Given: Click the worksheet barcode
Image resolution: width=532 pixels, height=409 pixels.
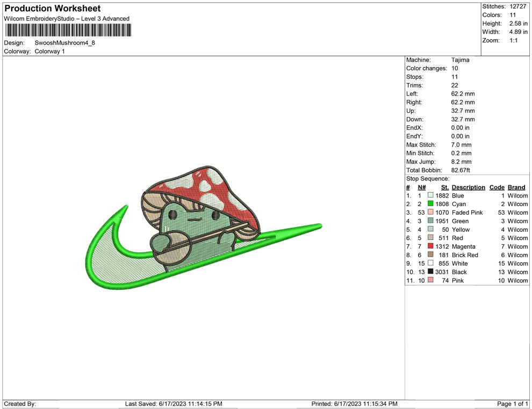Looking at the screenshot, I should pos(68,30).
